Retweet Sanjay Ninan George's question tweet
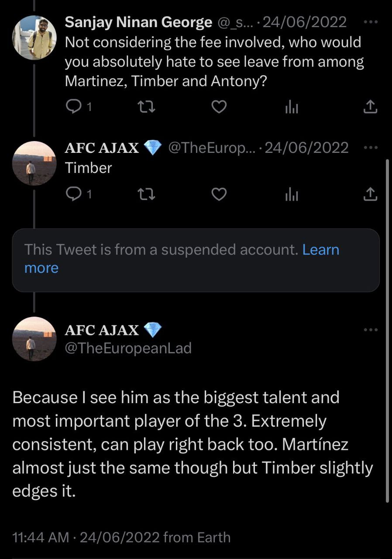This screenshot has height=559, width=392. pos(146,107)
